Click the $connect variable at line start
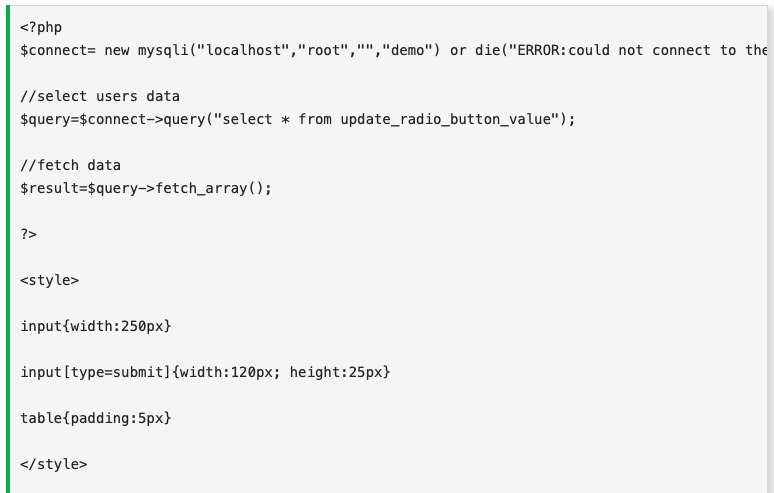 tap(53, 50)
